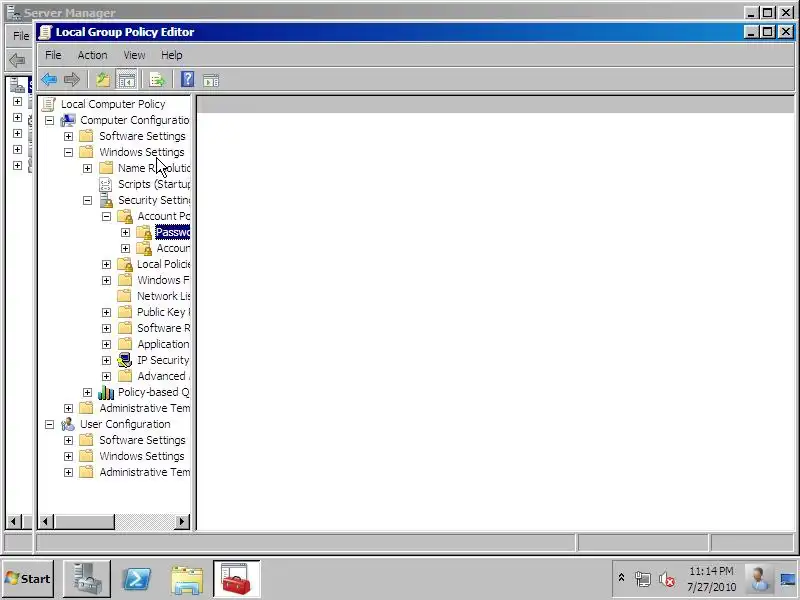
Task: Click the Start button
Action: coord(28,579)
